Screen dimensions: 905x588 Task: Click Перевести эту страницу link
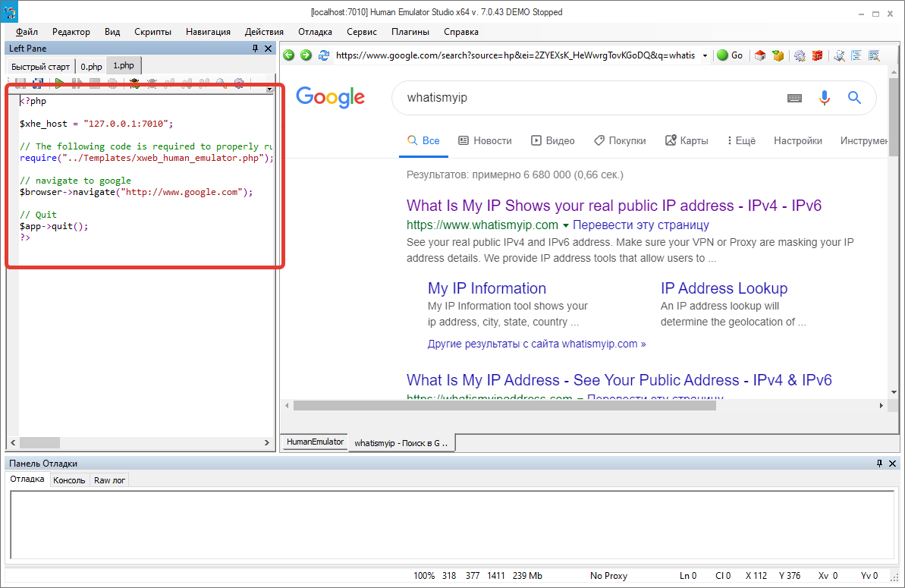click(x=641, y=225)
